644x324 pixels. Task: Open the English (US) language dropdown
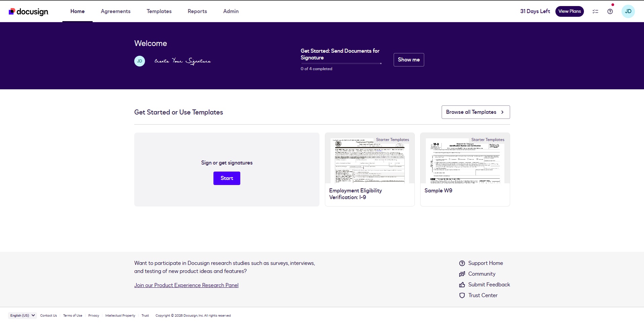(x=22, y=316)
